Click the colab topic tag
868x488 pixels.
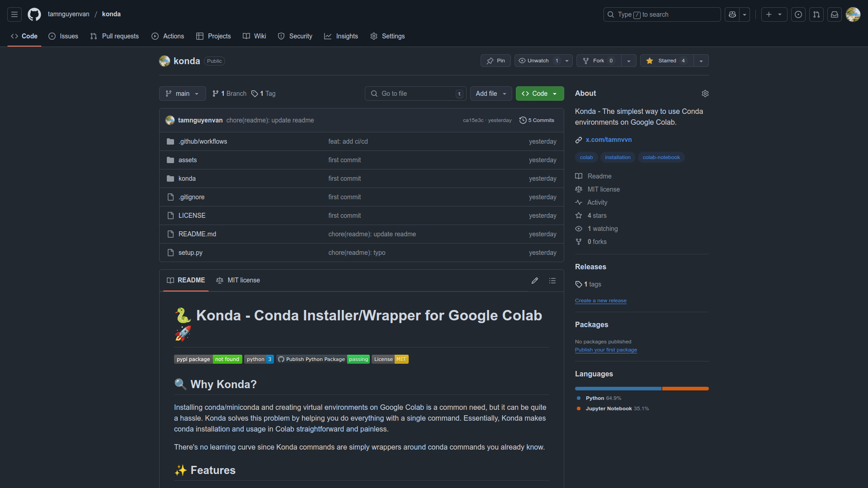tap(586, 157)
